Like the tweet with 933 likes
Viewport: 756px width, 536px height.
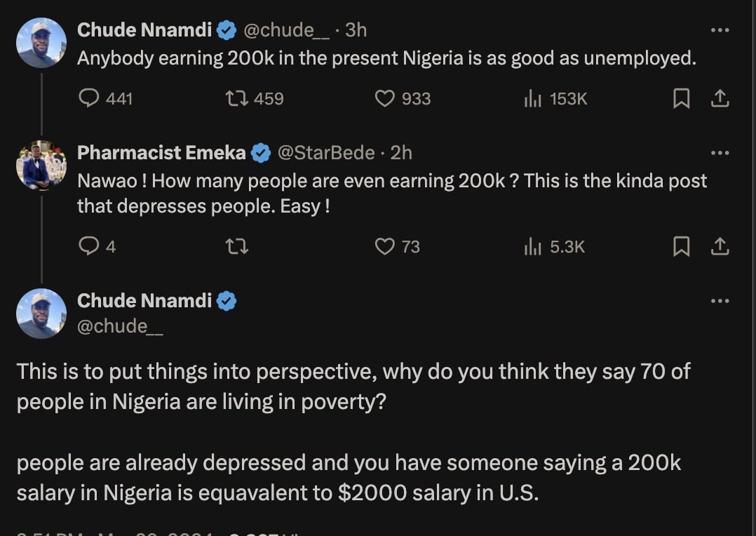(385, 99)
